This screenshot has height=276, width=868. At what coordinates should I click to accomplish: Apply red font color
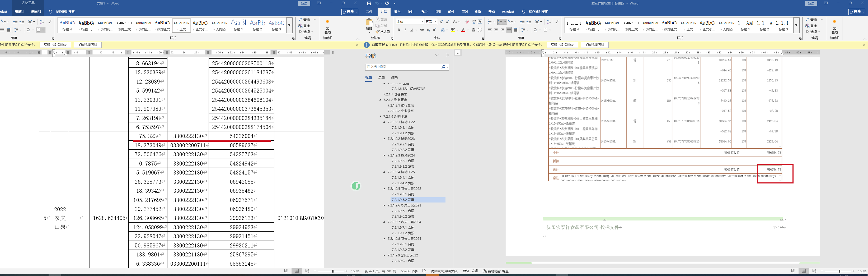(x=463, y=30)
